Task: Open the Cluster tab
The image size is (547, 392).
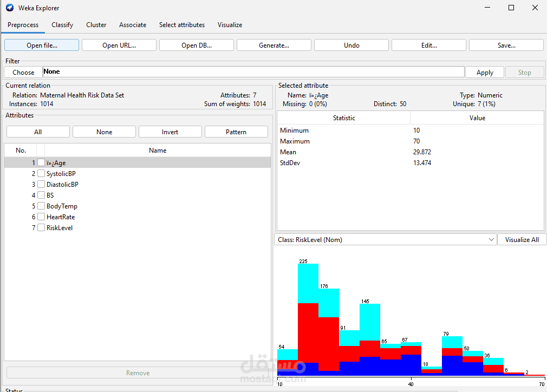Action: [x=96, y=25]
